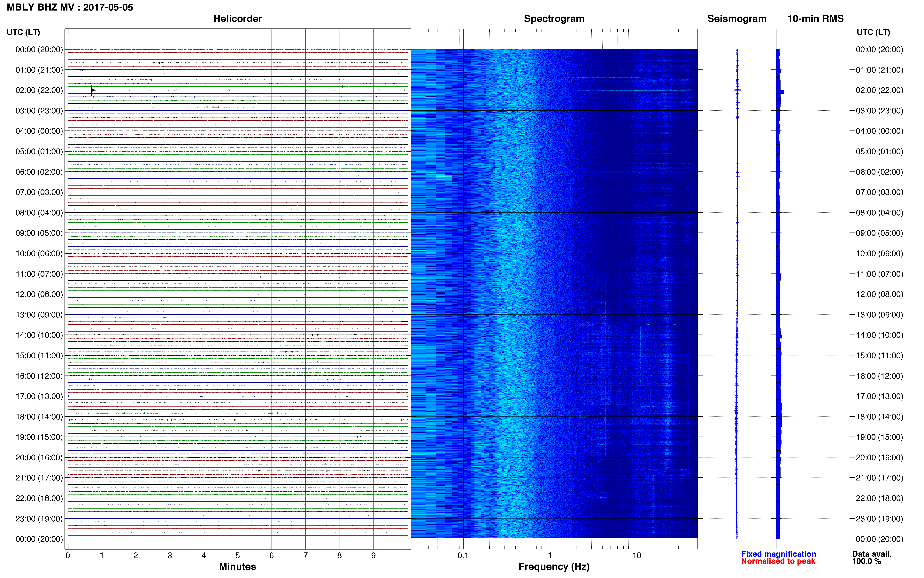Select the 'Helicorder' panel heading
The image size is (924, 578).
(x=238, y=19)
